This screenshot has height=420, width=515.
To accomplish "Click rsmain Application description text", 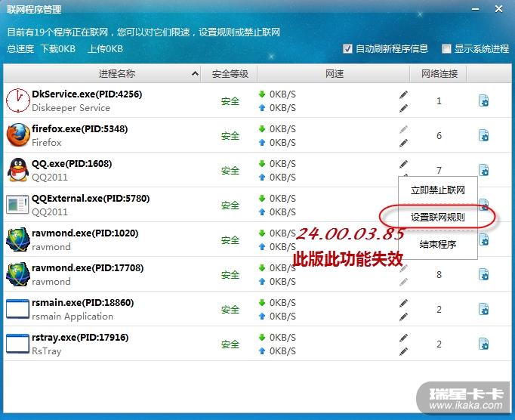I will point(72,317).
